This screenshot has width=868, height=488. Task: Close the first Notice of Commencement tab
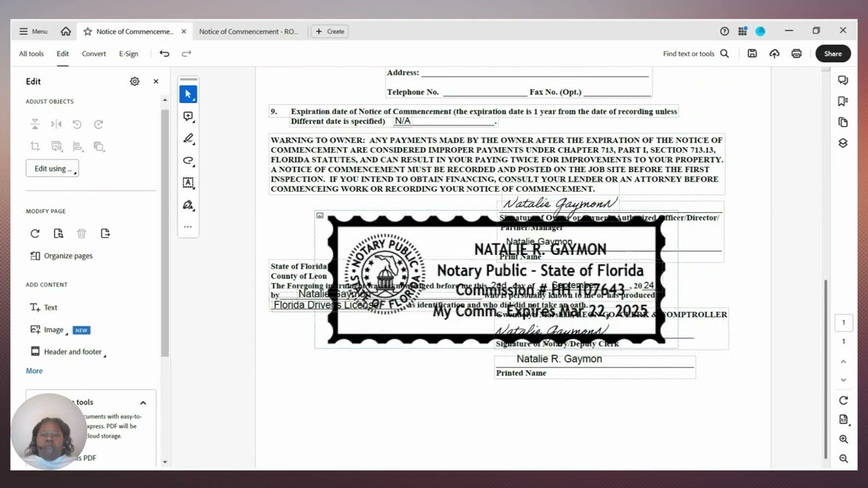click(184, 31)
